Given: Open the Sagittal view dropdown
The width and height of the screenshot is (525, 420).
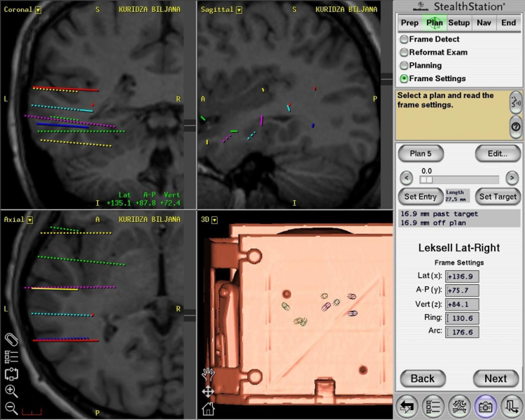Looking at the screenshot, I should coord(239,10).
